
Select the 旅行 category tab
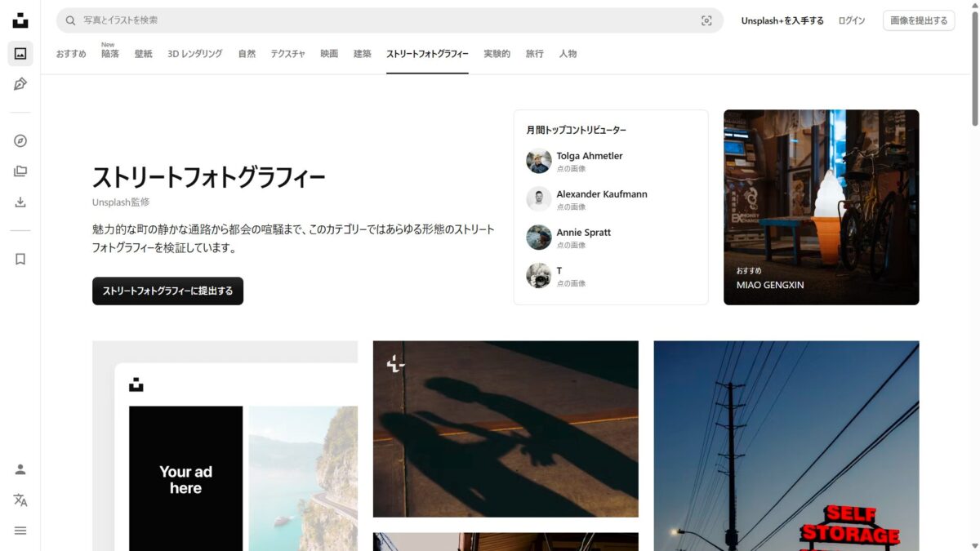(x=534, y=54)
